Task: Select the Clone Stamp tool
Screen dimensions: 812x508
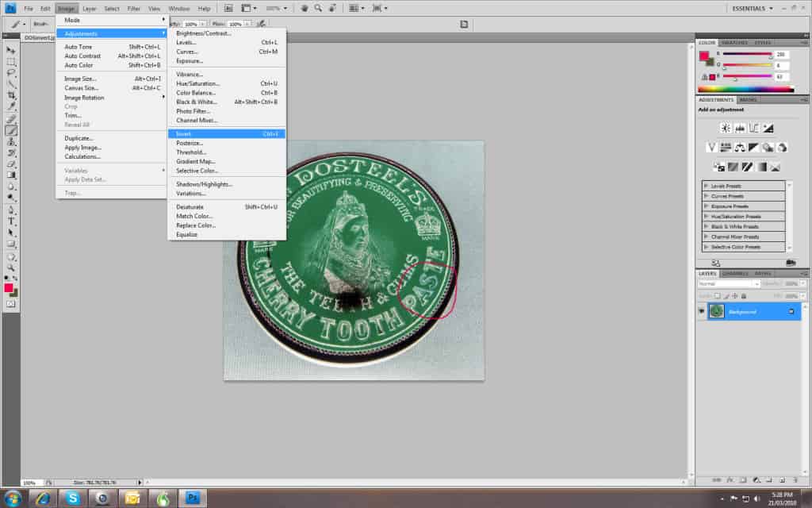Action: (x=11, y=142)
